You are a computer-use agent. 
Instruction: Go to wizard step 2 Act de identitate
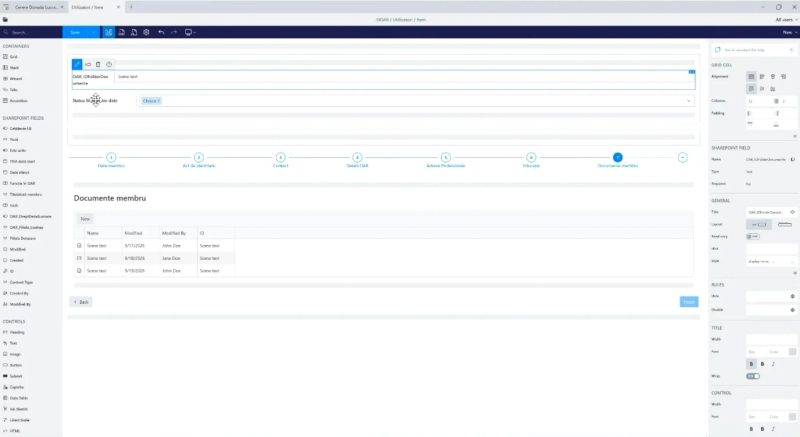coord(199,158)
